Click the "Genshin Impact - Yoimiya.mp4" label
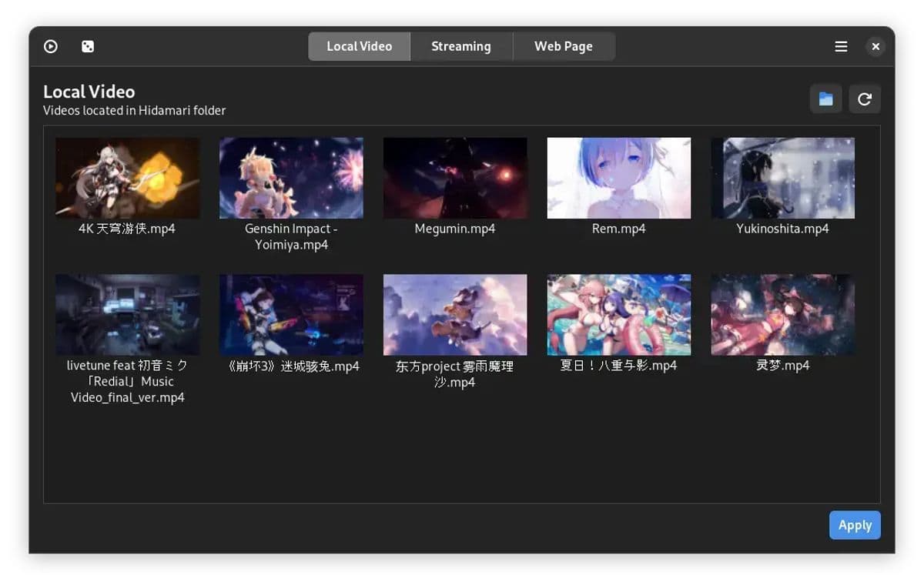 tap(292, 237)
